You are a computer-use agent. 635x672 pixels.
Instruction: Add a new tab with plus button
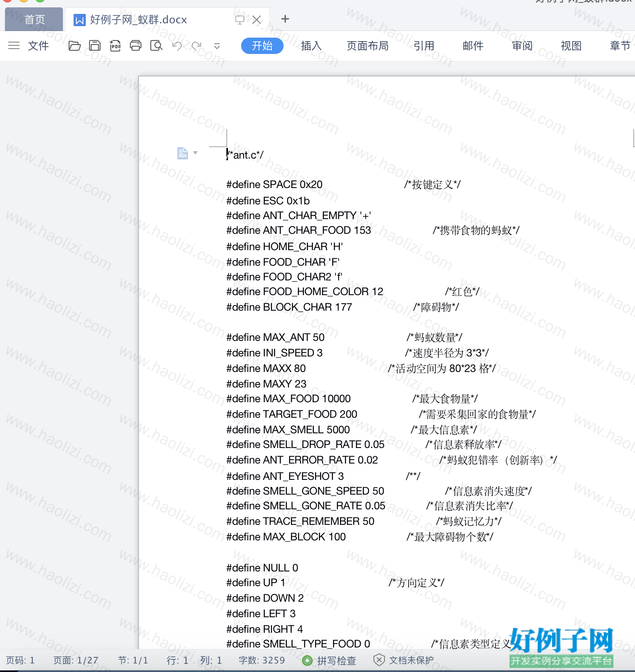tap(285, 19)
